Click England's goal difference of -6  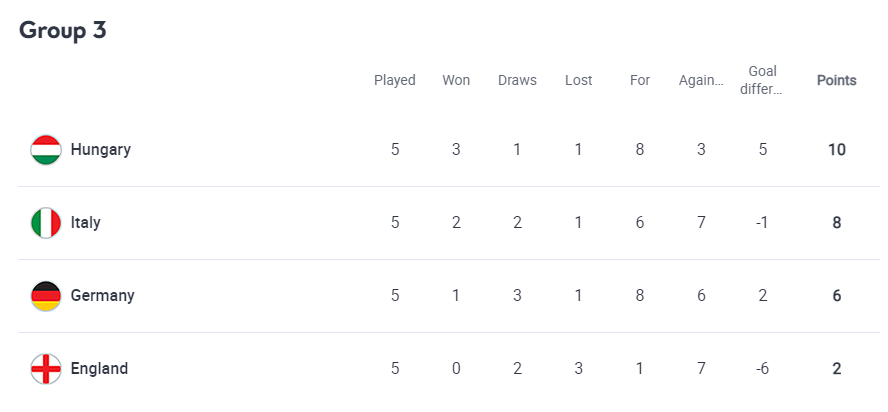pos(763,369)
